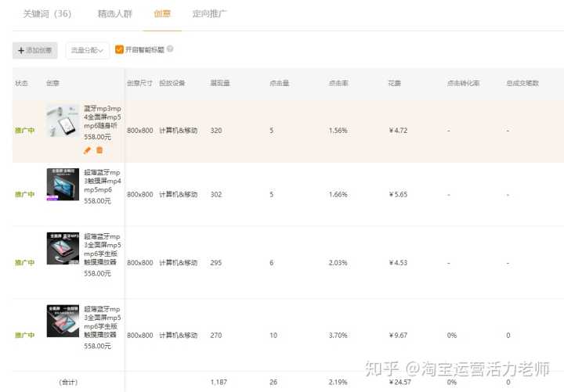Click the help icon beside 开启智能标题

(x=170, y=49)
